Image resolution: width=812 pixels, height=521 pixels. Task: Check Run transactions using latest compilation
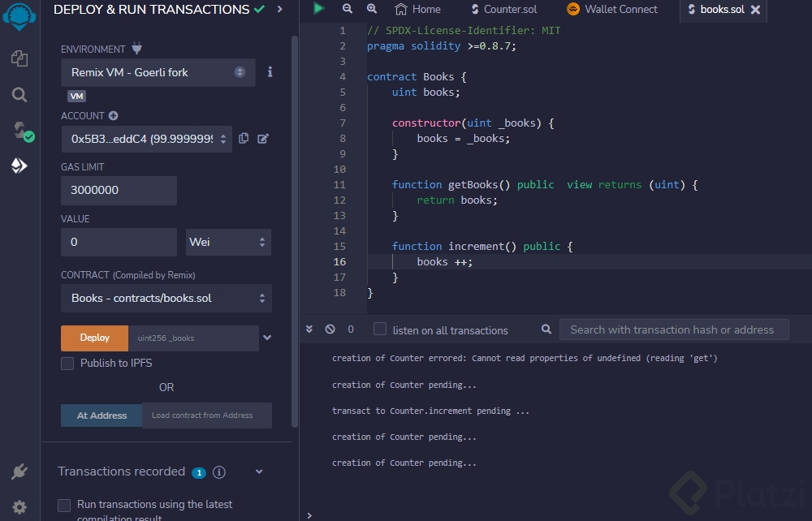pos(64,506)
